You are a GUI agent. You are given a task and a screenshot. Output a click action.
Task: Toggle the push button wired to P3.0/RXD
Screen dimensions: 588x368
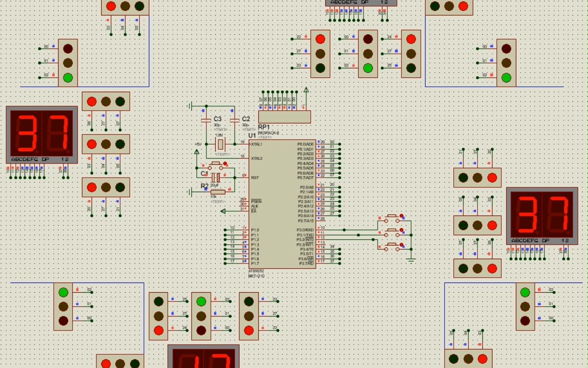tap(393, 218)
